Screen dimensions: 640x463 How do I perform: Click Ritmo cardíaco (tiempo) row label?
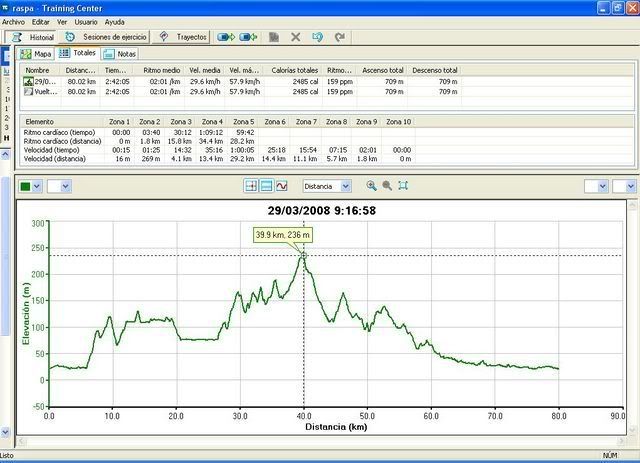tap(59, 132)
